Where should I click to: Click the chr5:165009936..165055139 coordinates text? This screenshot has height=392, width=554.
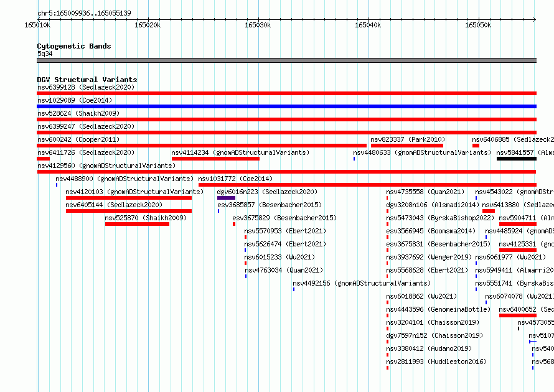point(84,14)
